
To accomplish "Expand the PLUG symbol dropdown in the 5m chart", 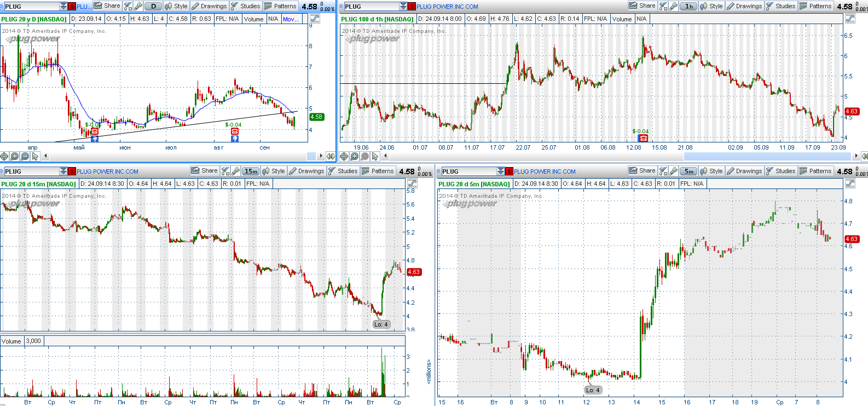I will click(501, 171).
